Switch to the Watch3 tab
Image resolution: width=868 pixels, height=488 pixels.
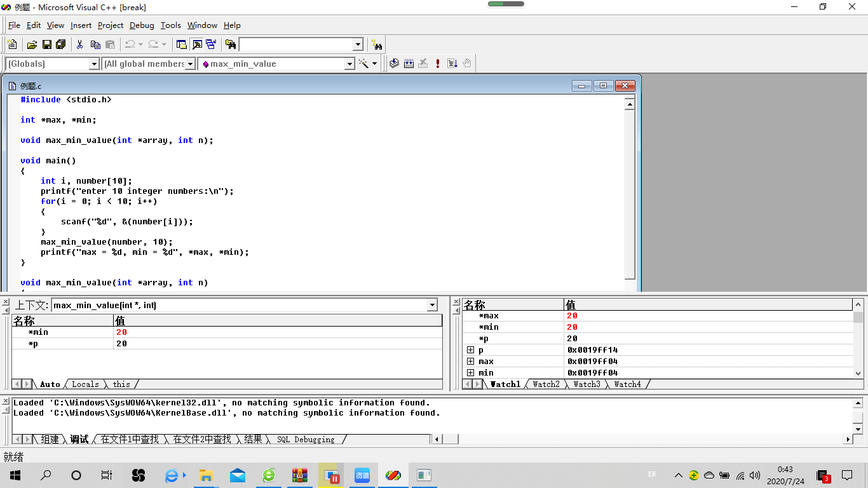(587, 384)
